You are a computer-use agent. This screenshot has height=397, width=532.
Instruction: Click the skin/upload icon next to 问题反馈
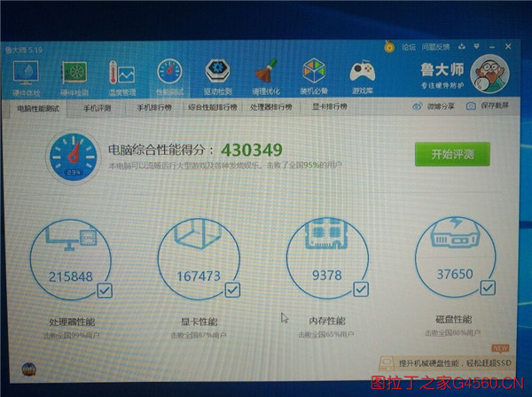[x=461, y=46]
